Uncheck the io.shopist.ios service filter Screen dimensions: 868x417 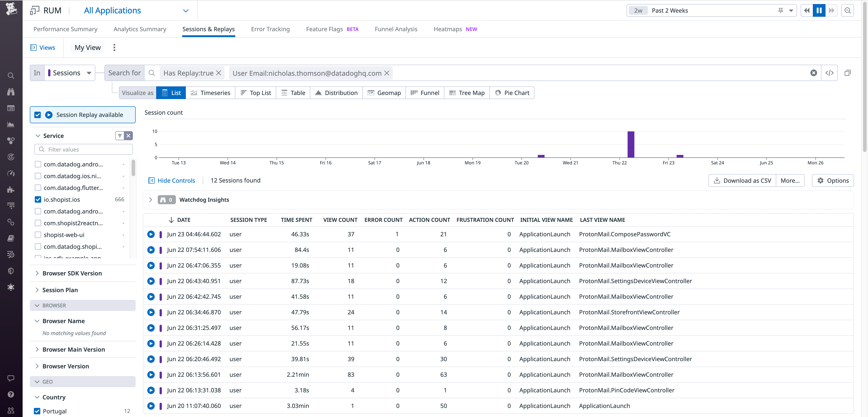pos(38,199)
